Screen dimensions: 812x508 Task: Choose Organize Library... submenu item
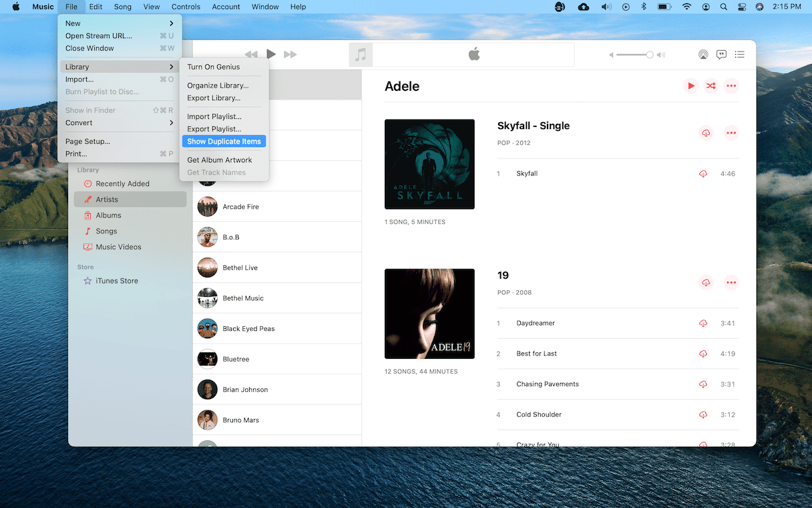pyautogui.click(x=224, y=86)
